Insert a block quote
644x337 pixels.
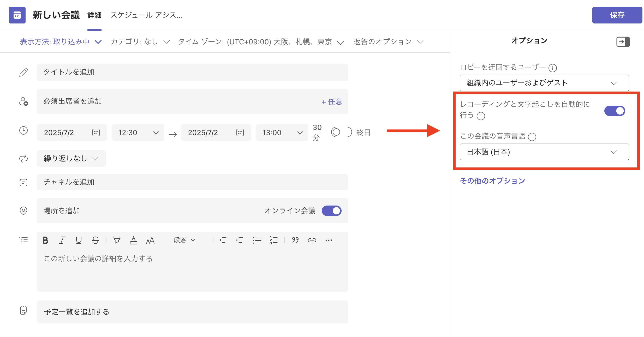295,240
